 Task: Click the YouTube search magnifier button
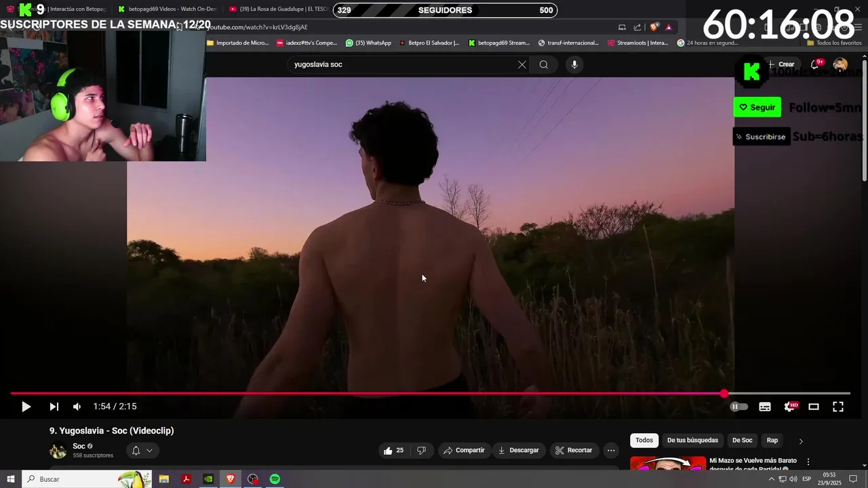pos(544,64)
